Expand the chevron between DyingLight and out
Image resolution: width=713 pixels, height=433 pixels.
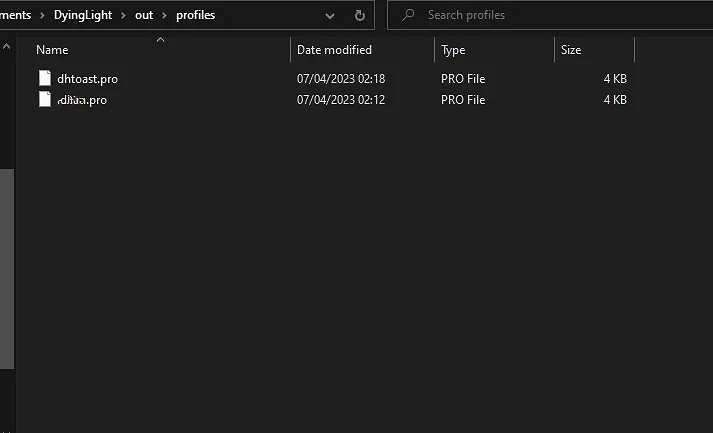125,15
